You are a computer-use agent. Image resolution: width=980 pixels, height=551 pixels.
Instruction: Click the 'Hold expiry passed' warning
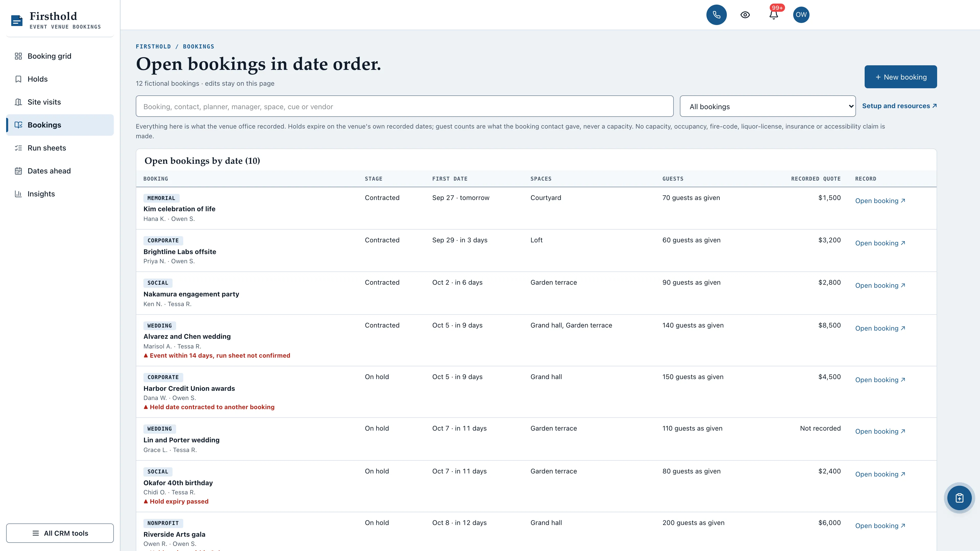(x=176, y=502)
